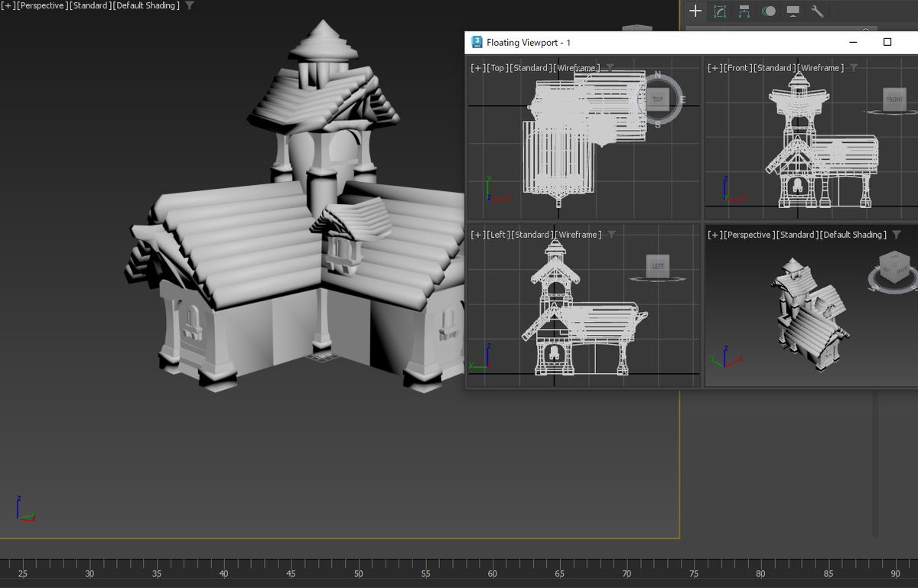The image size is (918, 588).
Task: Click the ViewCube in floating Perspective viewport
Action: click(x=894, y=268)
